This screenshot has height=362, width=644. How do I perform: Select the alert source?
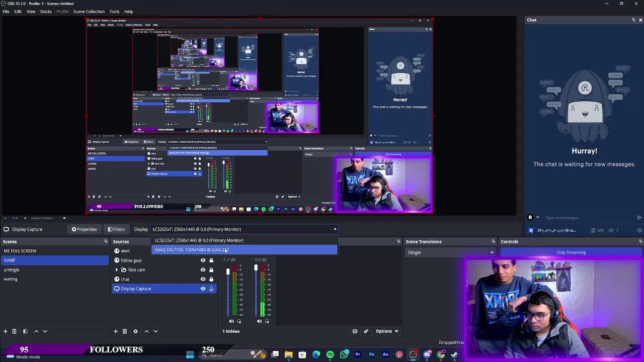tap(125, 251)
